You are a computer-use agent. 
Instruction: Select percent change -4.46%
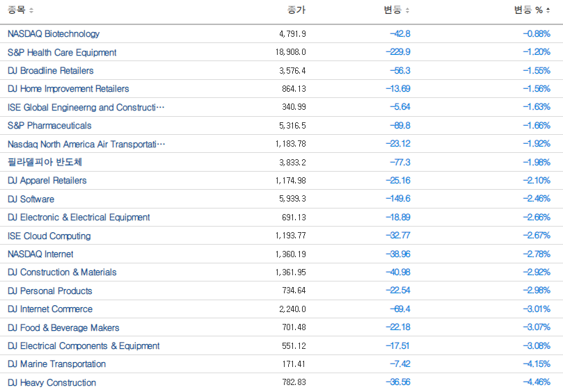point(537,382)
